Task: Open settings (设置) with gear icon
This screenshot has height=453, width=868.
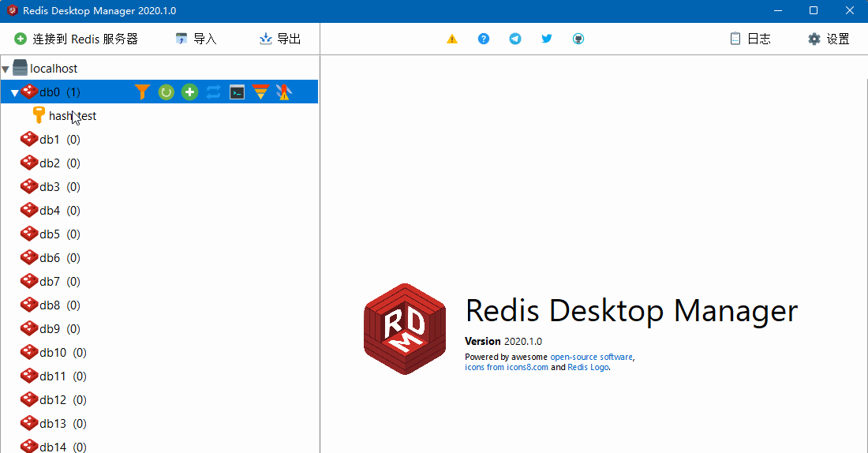Action: point(829,39)
